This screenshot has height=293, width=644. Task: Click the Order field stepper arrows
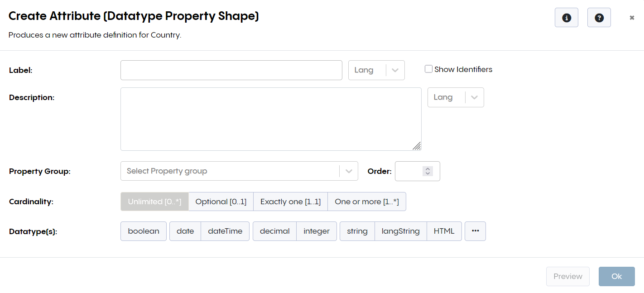428,171
